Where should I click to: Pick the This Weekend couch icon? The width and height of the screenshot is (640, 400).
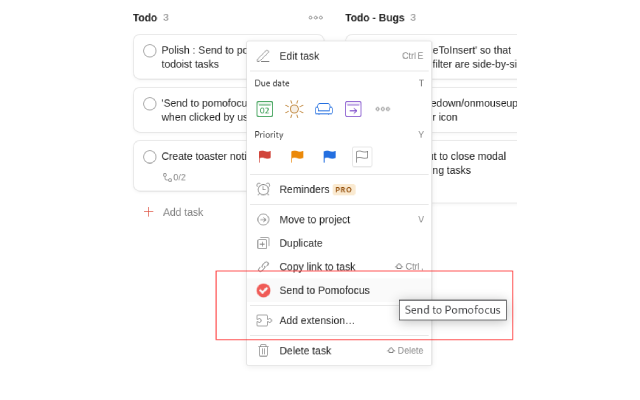pos(323,109)
